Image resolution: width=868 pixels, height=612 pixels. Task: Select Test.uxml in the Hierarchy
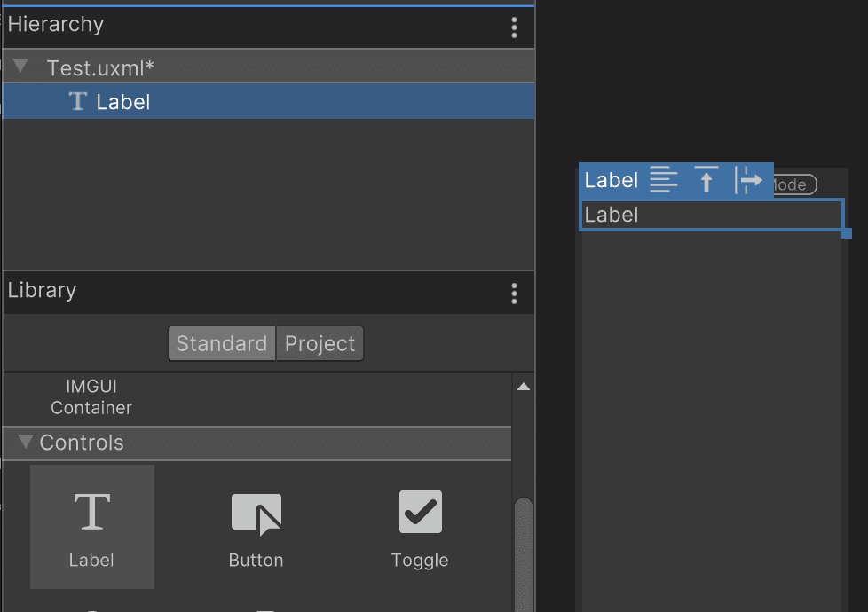tap(100, 67)
